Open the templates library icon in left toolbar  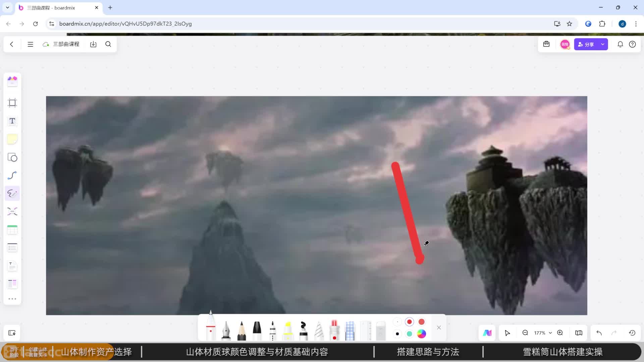coord(12,81)
